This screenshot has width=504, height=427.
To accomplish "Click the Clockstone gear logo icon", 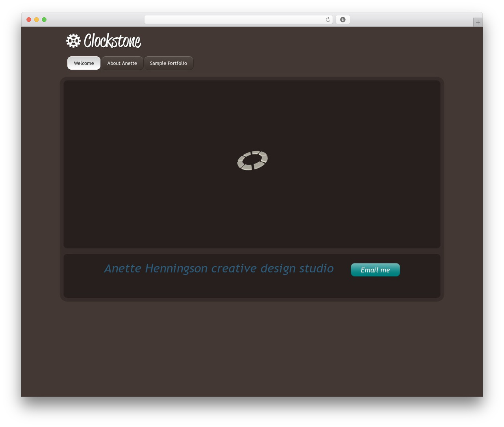I will [73, 41].
